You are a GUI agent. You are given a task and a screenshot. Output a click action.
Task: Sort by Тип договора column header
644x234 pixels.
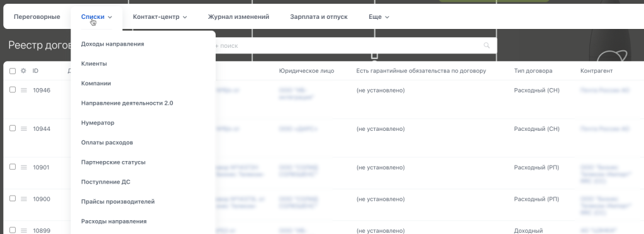[x=533, y=70]
